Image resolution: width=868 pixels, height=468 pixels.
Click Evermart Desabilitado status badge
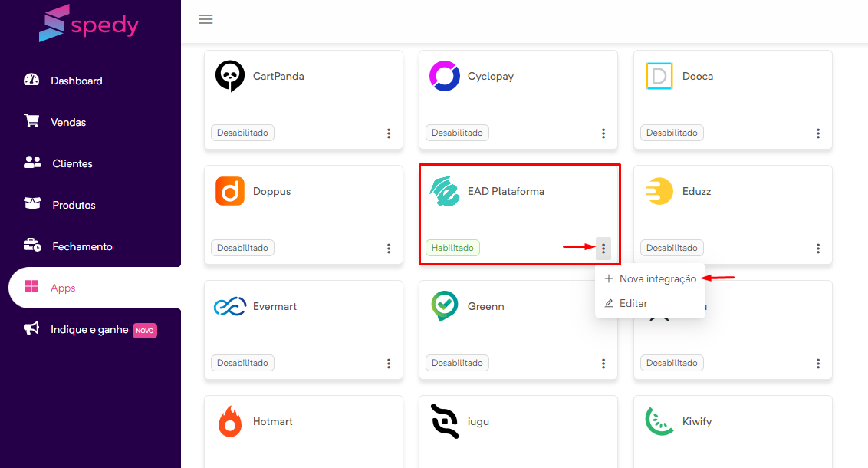[x=242, y=363]
